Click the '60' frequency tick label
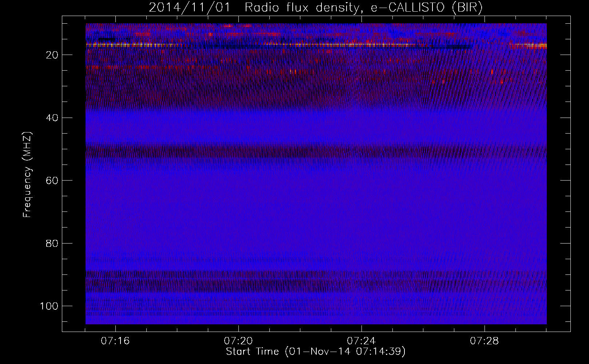This screenshot has height=364, width=589. point(52,181)
